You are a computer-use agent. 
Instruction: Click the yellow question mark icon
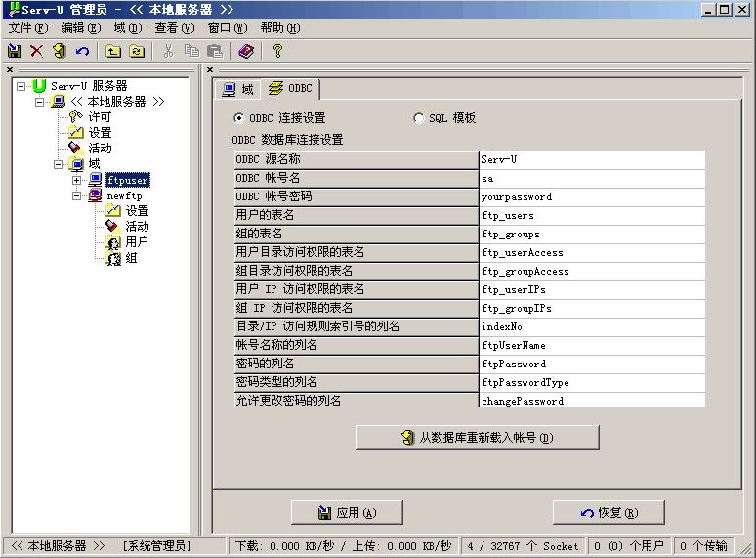point(277,51)
